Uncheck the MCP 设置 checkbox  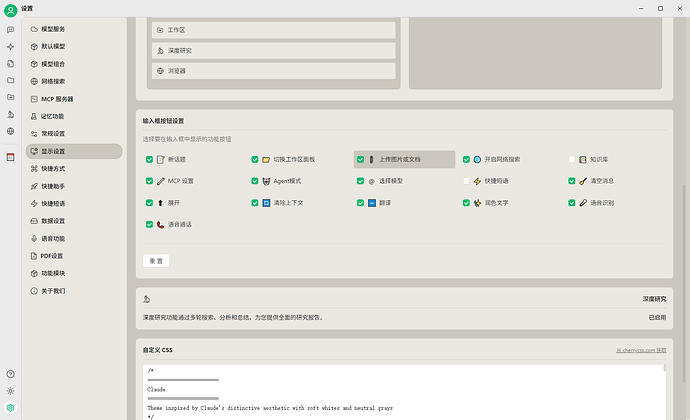150,181
